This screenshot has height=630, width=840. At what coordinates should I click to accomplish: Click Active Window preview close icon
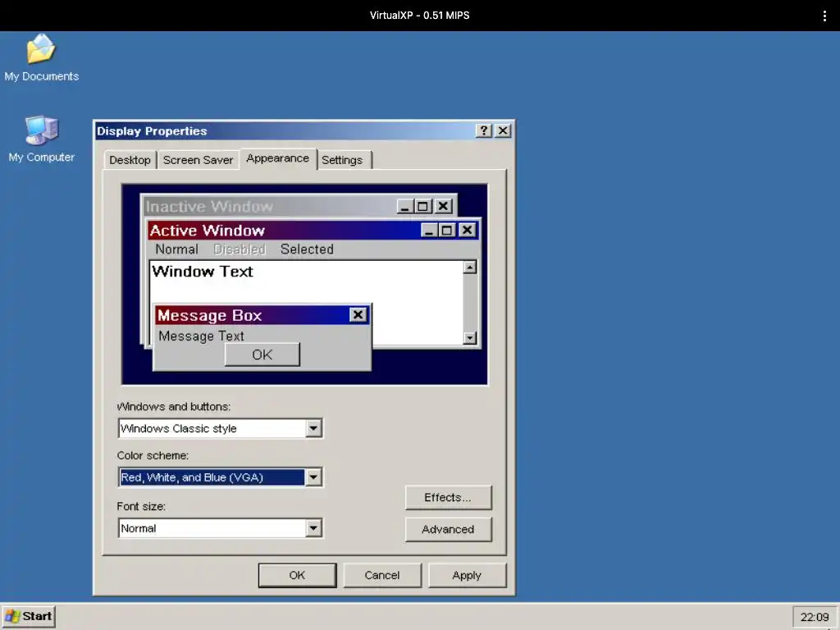point(467,231)
